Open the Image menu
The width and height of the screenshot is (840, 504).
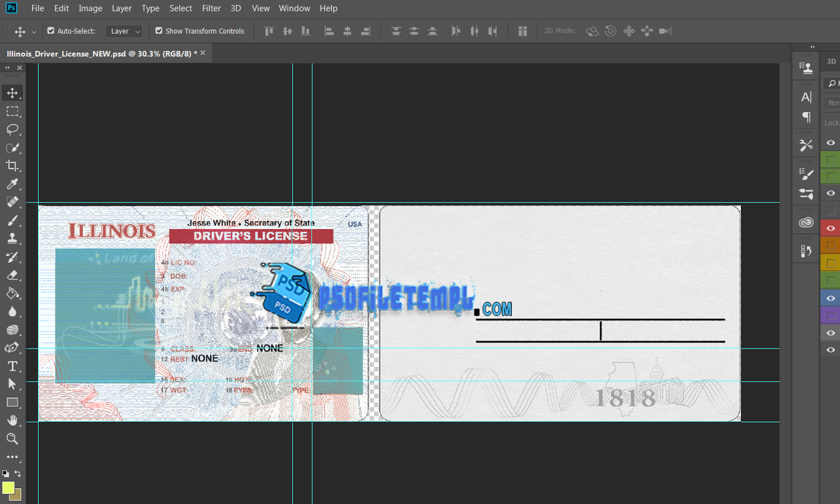point(91,9)
